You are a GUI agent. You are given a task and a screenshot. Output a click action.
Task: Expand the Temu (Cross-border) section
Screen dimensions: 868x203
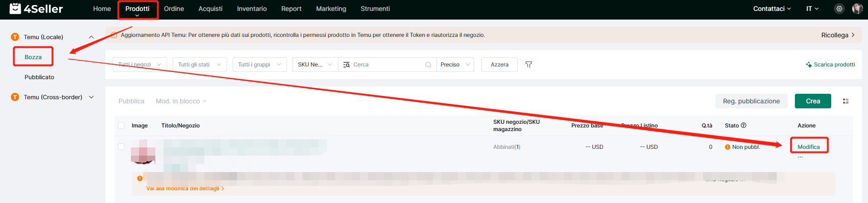point(91,97)
